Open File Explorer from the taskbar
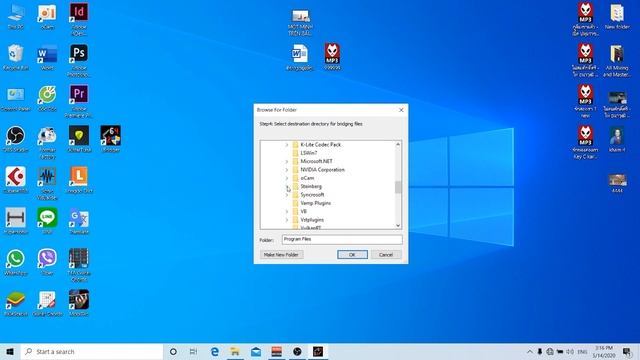This screenshot has height=360, width=640. point(235,351)
